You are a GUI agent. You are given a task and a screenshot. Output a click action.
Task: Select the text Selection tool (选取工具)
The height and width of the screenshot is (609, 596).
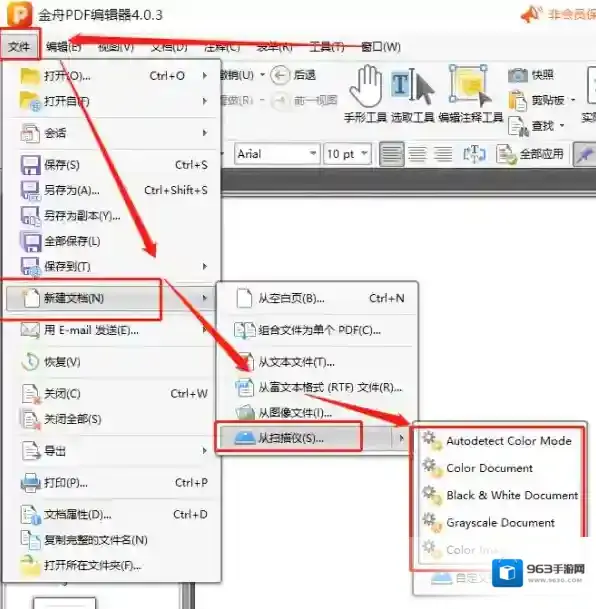(x=412, y=94)
